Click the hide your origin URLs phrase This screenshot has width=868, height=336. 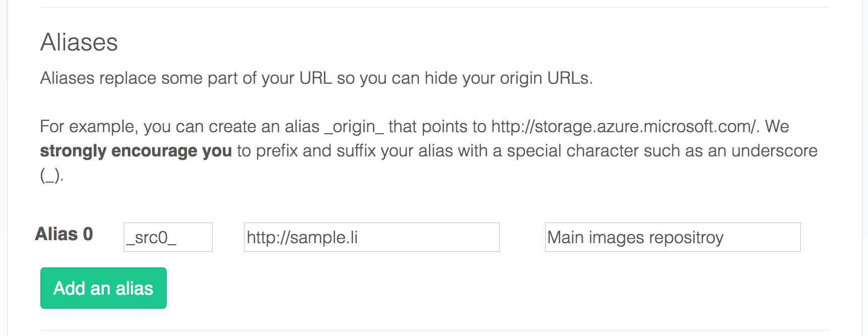507,78
